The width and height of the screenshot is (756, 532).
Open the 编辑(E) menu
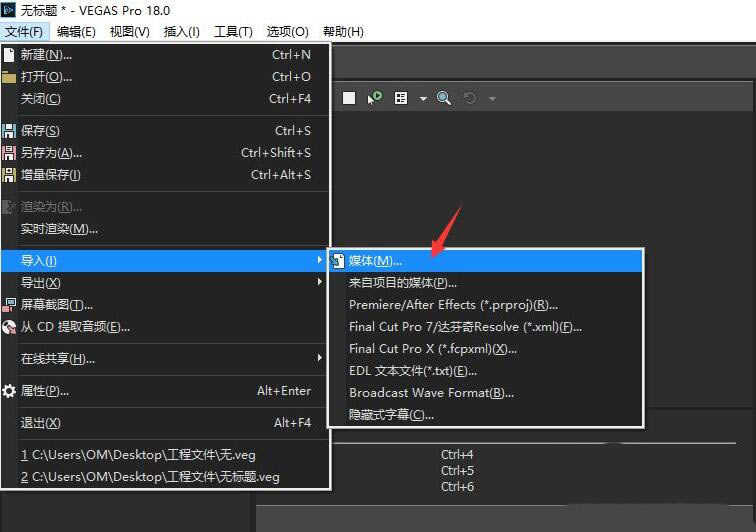tap(76, 32)
